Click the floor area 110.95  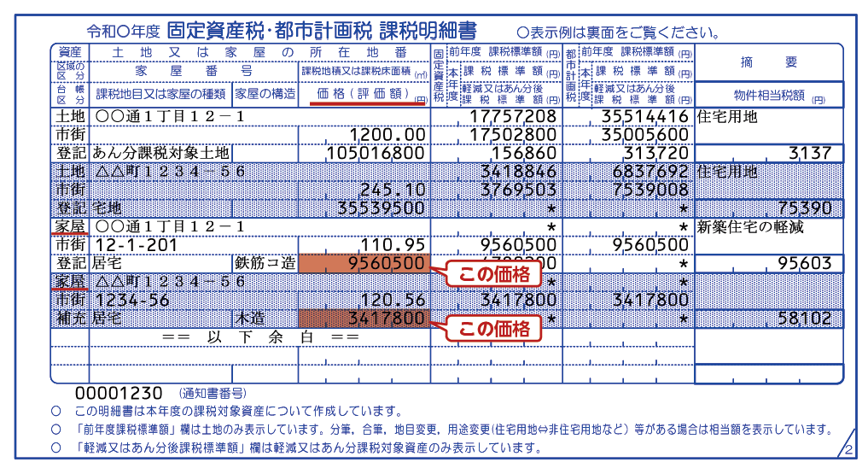393,244
